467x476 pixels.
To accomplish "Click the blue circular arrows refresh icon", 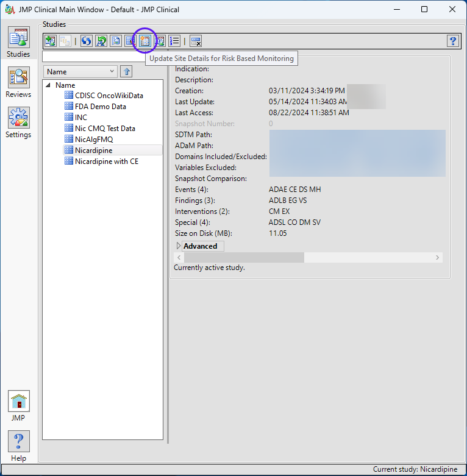I will pyautogui.click(x=86, y=41).
